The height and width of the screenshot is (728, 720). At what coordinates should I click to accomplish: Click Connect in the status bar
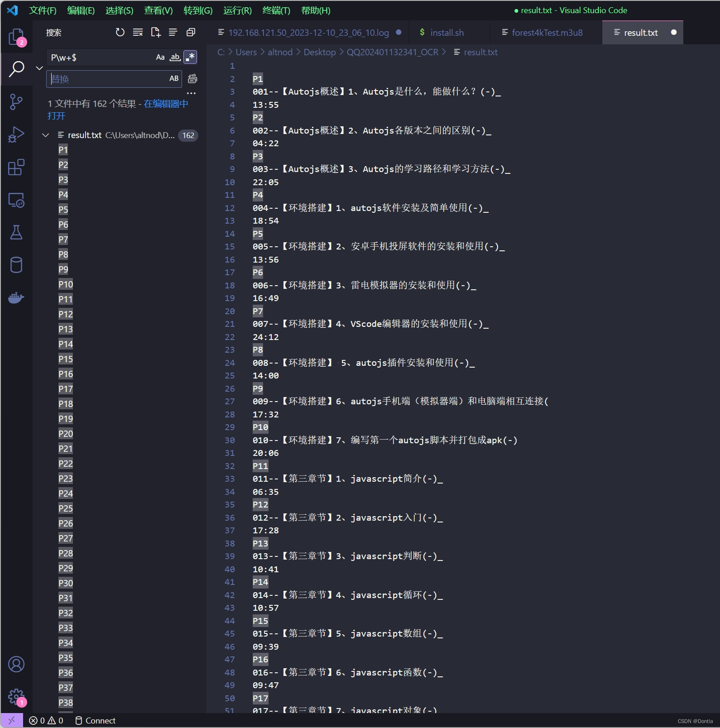(x=95, y=720)
